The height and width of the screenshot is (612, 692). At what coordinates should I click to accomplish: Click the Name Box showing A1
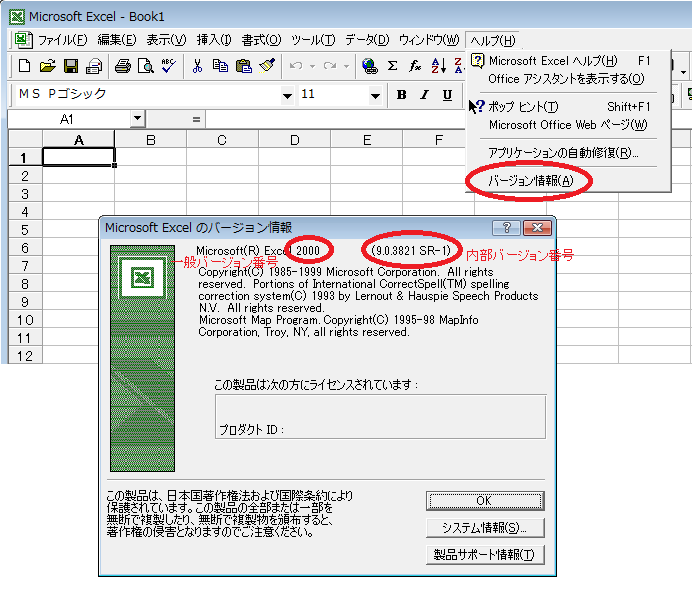click(69, 119)
